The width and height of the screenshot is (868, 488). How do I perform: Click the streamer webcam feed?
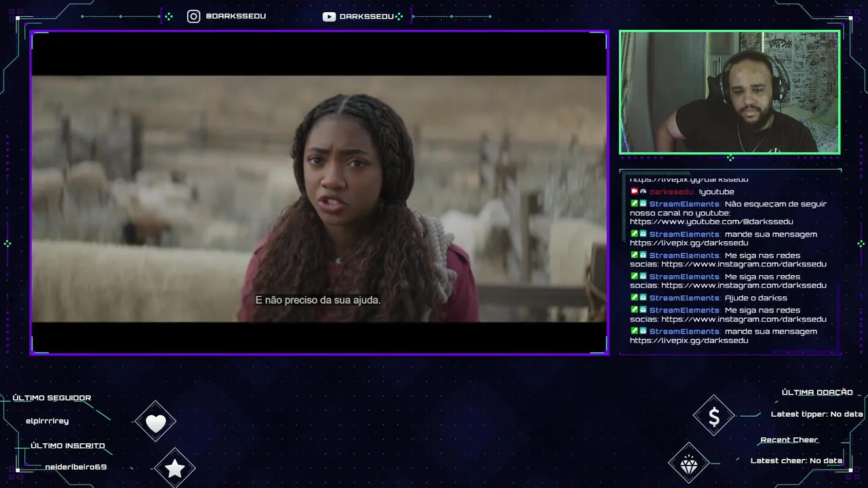tap(730, 92)
